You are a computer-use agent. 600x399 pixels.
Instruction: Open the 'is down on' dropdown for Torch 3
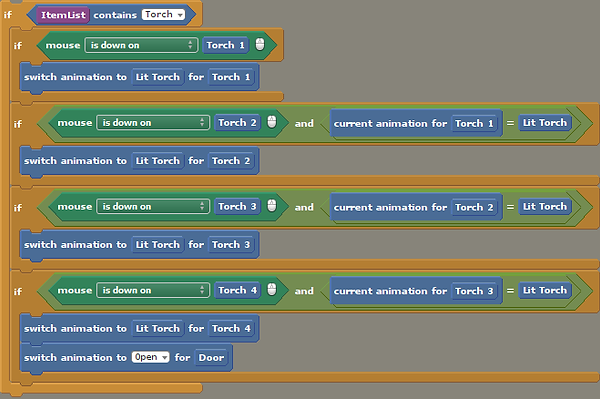153,207
